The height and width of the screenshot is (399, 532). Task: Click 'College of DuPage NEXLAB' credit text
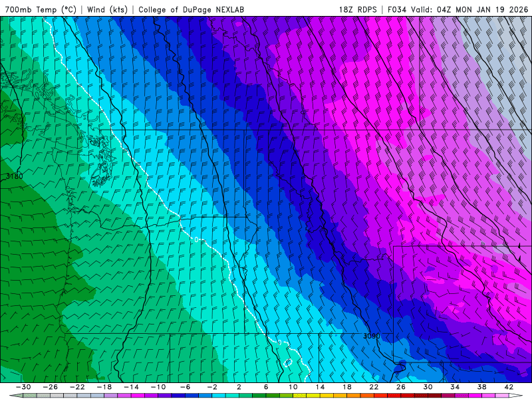[x=192, y=10]
